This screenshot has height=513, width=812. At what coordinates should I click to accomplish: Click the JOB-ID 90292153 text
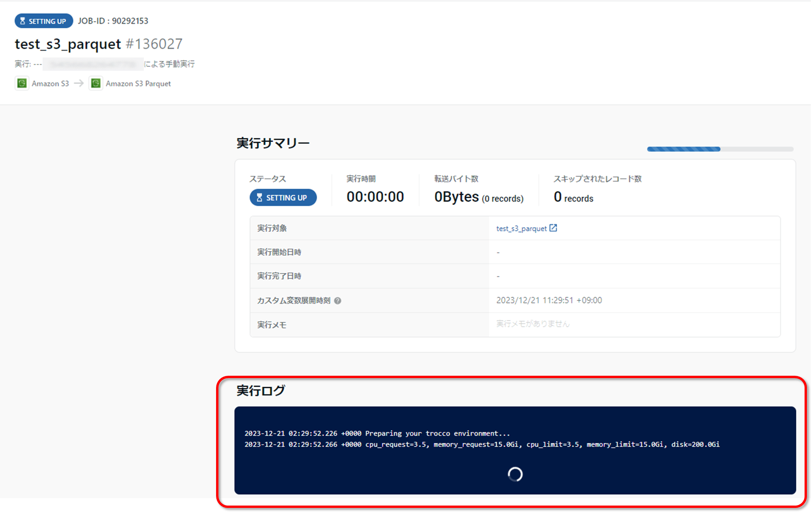(x=113, y=21)
